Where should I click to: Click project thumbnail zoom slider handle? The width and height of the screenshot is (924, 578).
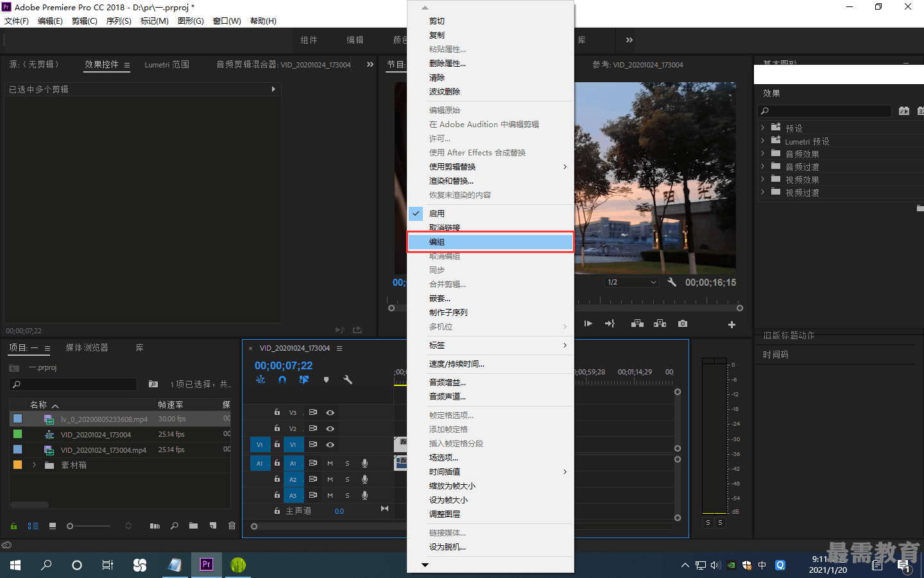click(x=70, y=526)
